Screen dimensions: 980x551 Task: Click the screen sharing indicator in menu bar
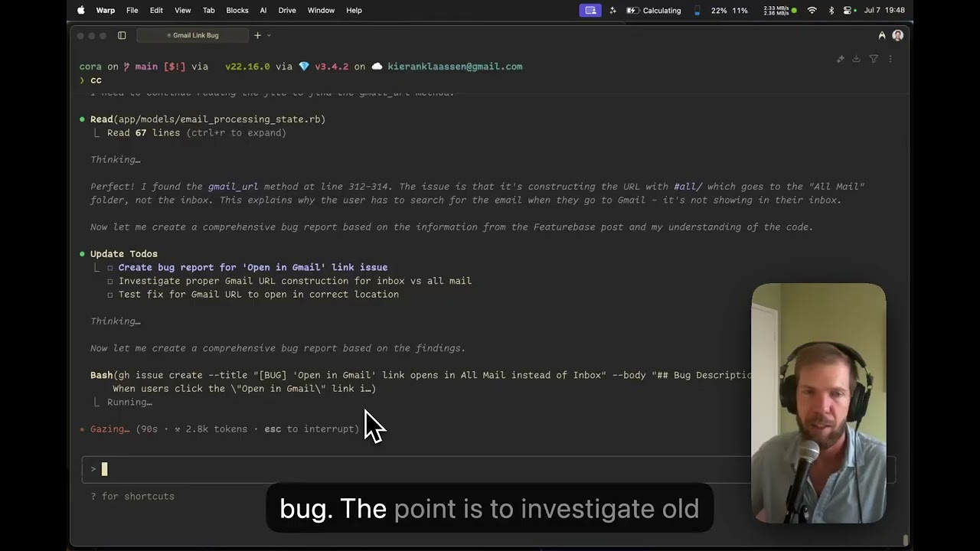(x=590, y=10)
